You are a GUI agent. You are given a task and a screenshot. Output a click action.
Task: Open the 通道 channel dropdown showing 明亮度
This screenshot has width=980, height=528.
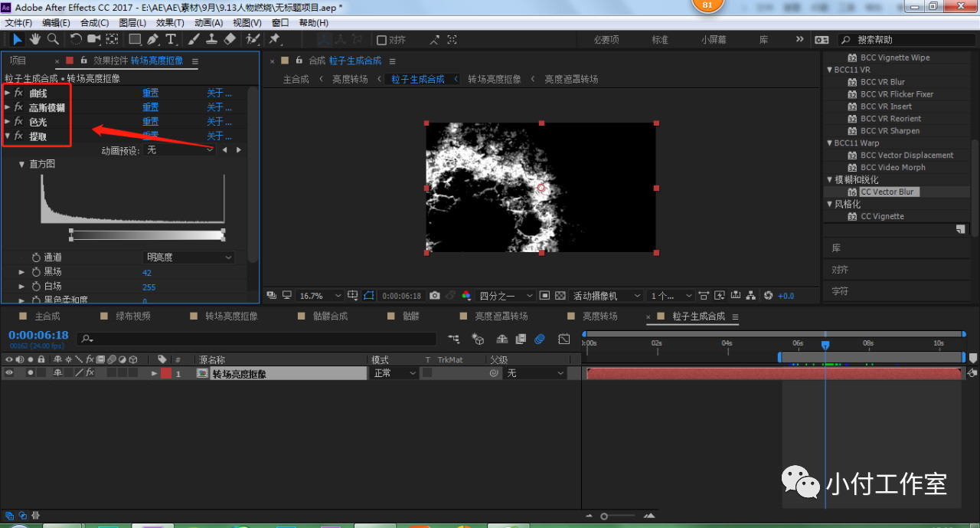tap(189, 257)
